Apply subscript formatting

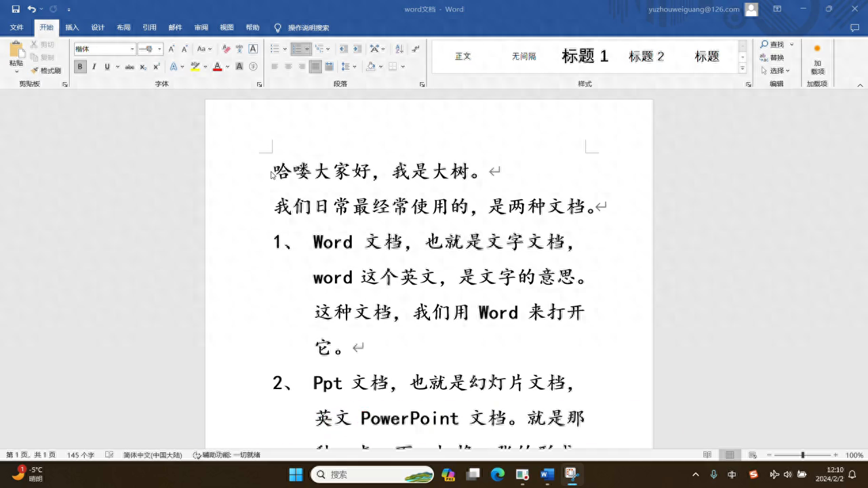pyautogui.click(x=144, y=66)
